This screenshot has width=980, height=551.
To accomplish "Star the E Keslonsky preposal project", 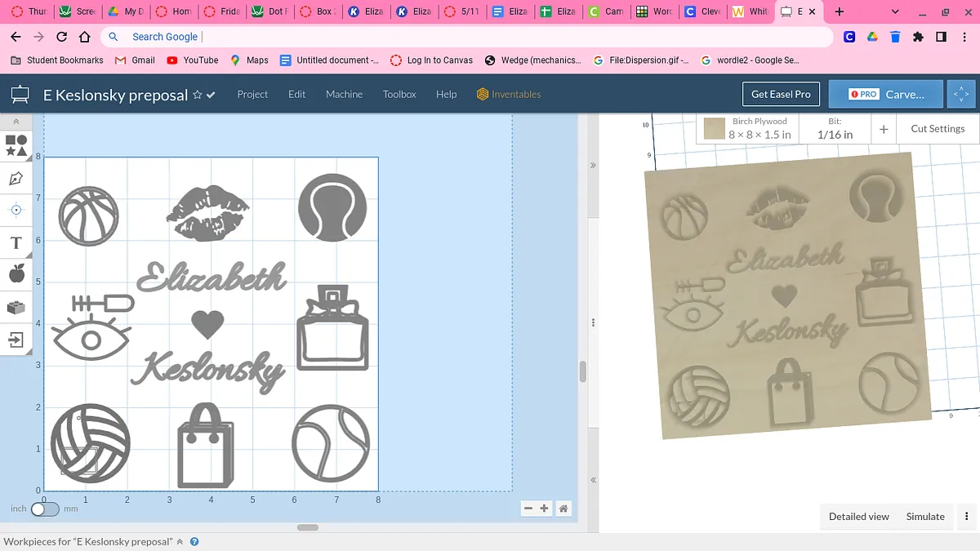I will [x=197, y=95].
